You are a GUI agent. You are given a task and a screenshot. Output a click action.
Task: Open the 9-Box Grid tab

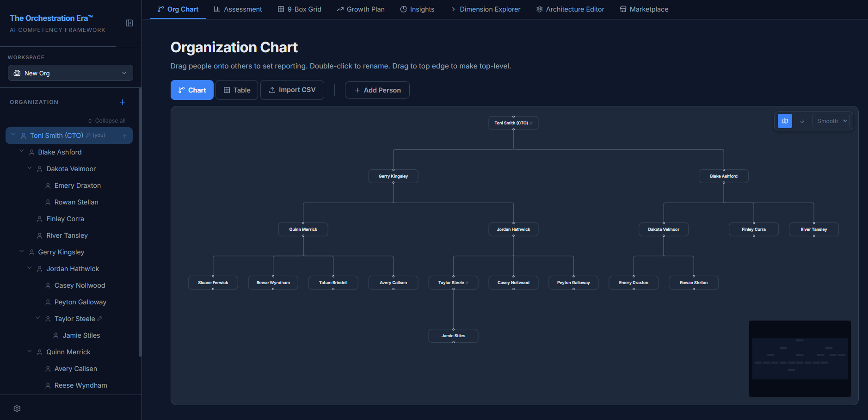point(299,9)
